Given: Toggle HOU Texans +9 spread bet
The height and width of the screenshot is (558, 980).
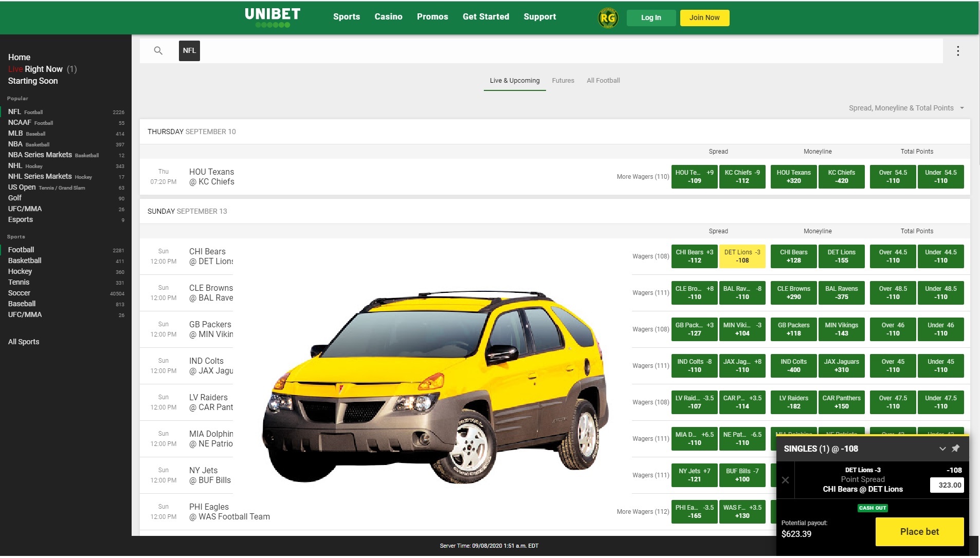Looking at the screenshot, I should point(694,177).
